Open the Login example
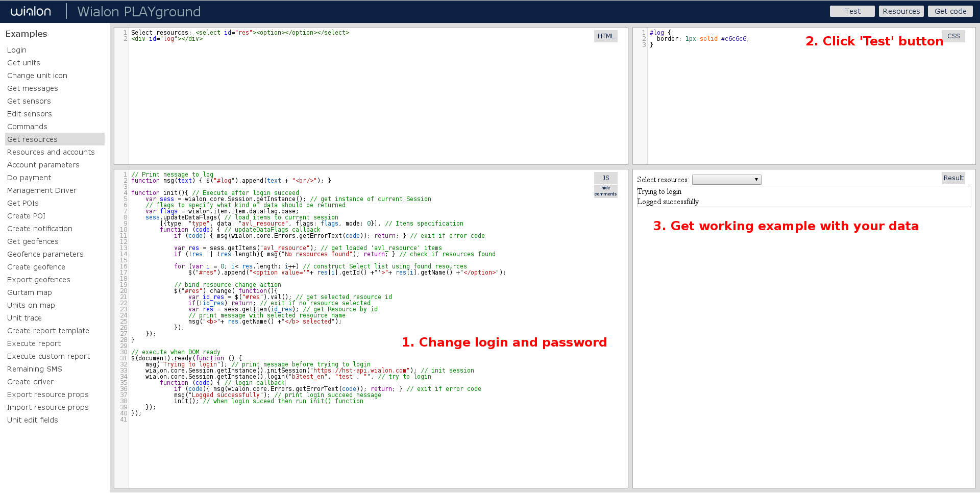The width and height of the screenshot is (980, 493). point(17,50)
